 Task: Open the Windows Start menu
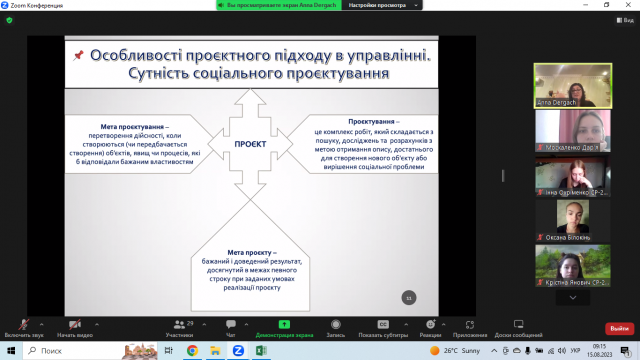click(11, 351)
